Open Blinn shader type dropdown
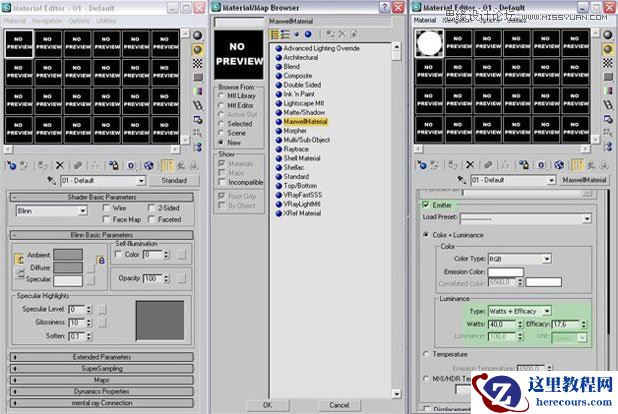 [x=82, y=211]
